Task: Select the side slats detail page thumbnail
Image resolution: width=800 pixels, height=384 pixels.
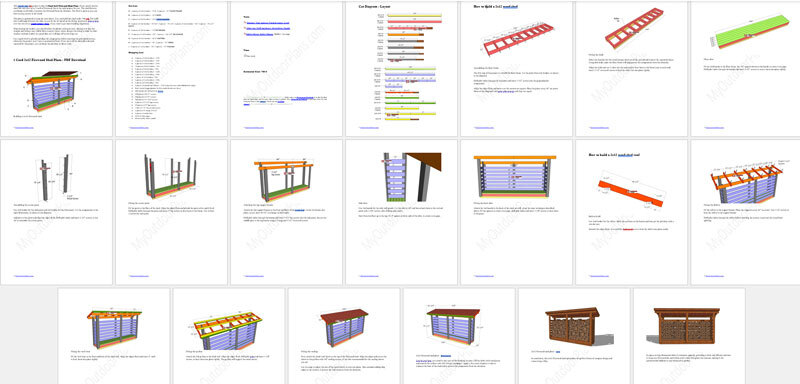Action: tap(402, 212)
